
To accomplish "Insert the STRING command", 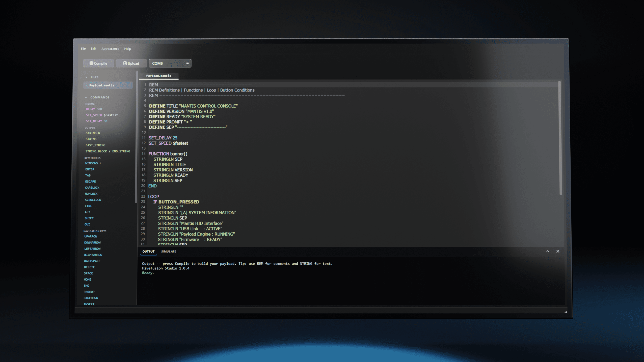I will (91, 139).
